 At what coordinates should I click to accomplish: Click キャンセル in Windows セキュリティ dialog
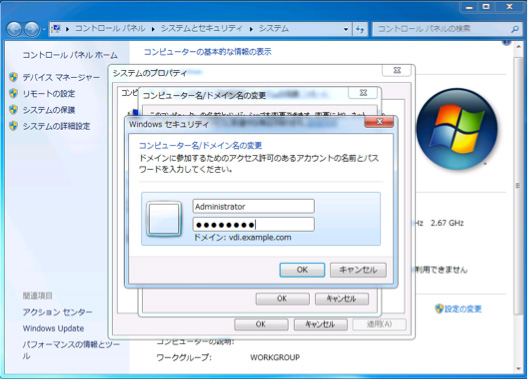pyautogui.click(x=358, y=270)
